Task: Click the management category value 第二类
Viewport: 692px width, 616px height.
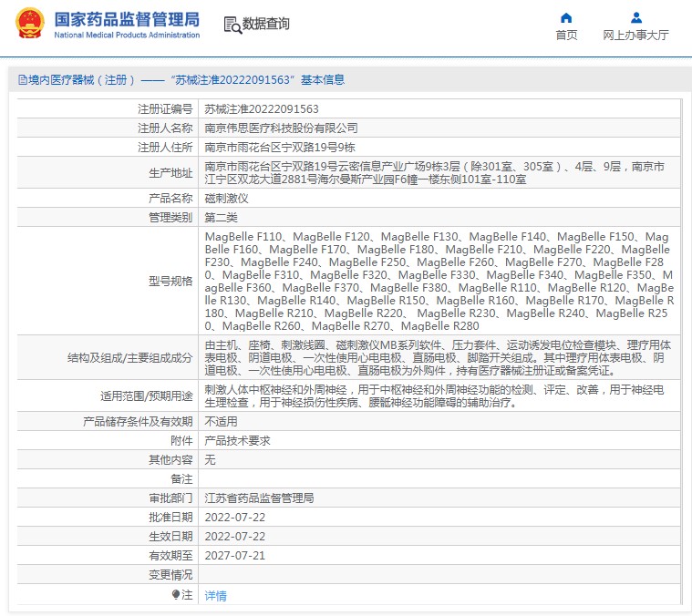Action: [x=221, y=217]
